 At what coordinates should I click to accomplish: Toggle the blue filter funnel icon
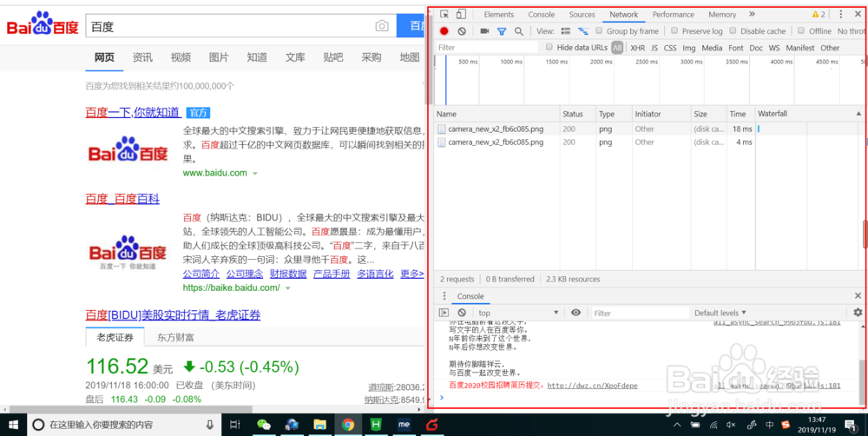click(502, 31)
